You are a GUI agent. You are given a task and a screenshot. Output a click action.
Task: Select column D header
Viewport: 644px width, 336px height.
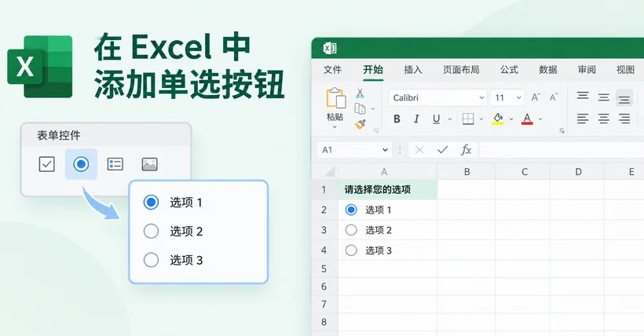[x=578, y=172]
